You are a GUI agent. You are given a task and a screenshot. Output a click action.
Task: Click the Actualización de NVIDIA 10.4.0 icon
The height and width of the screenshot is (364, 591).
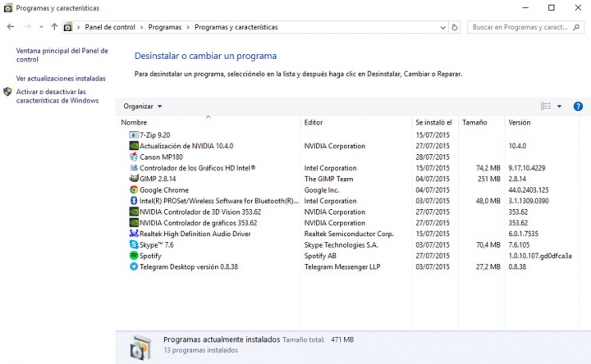click(x=134, y=146)
